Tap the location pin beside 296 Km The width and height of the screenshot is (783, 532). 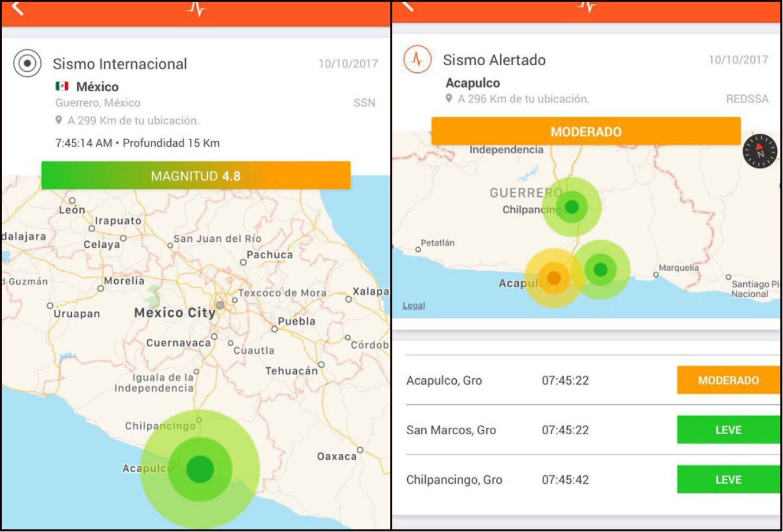(449, 98)
